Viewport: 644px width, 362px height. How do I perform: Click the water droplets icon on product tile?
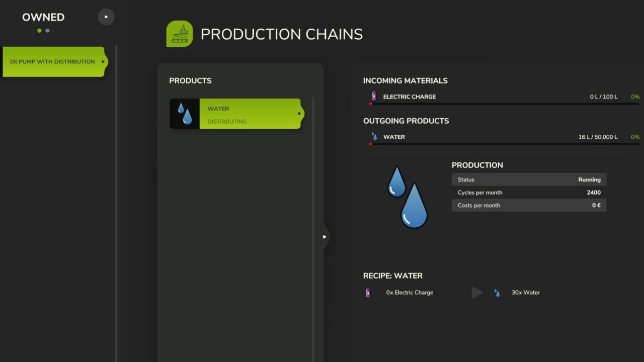click(184, 114)
